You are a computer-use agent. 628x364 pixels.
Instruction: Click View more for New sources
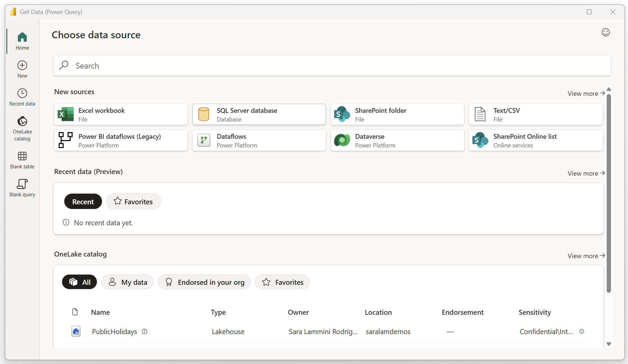click(x=586, y=93)
